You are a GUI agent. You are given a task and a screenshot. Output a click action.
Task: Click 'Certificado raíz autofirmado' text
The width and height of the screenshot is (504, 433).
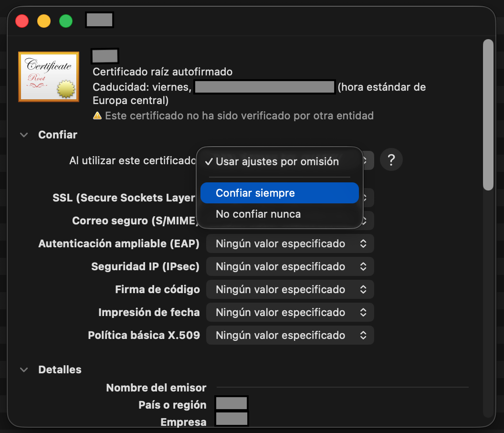(x=162, y=72)
